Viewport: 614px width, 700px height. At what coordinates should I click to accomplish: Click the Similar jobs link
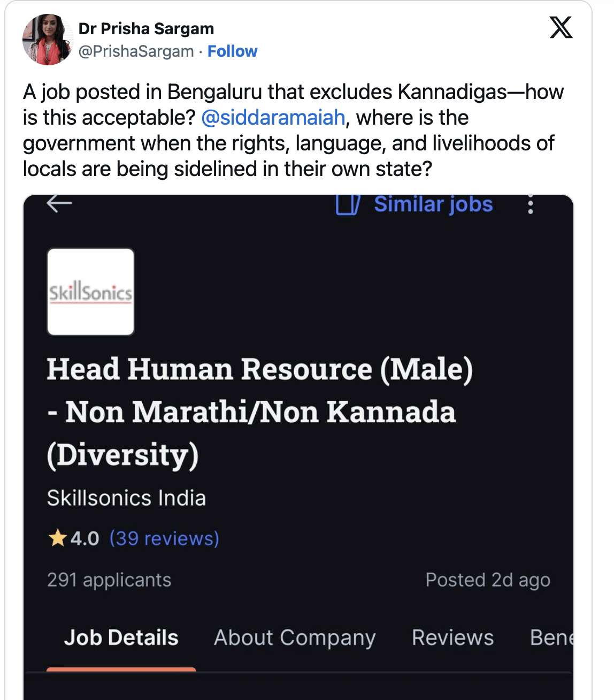(433, 204)
